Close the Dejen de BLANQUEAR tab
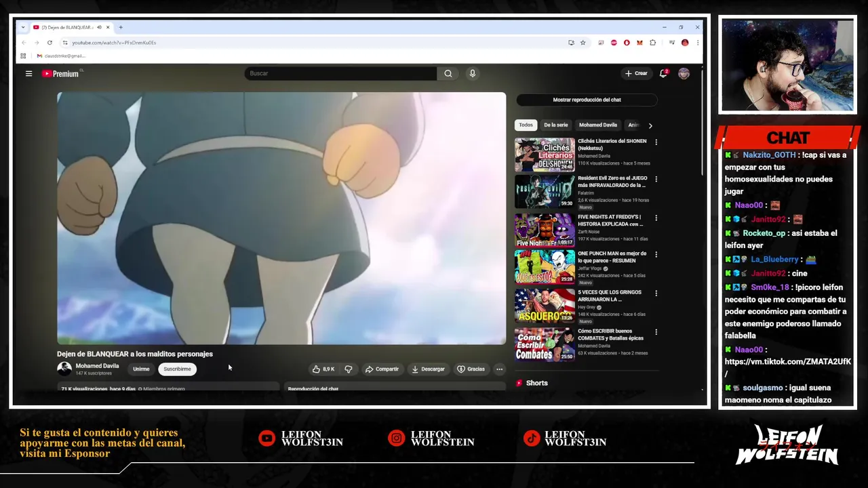This screenshot has width=868, height=488. (108, 27)
